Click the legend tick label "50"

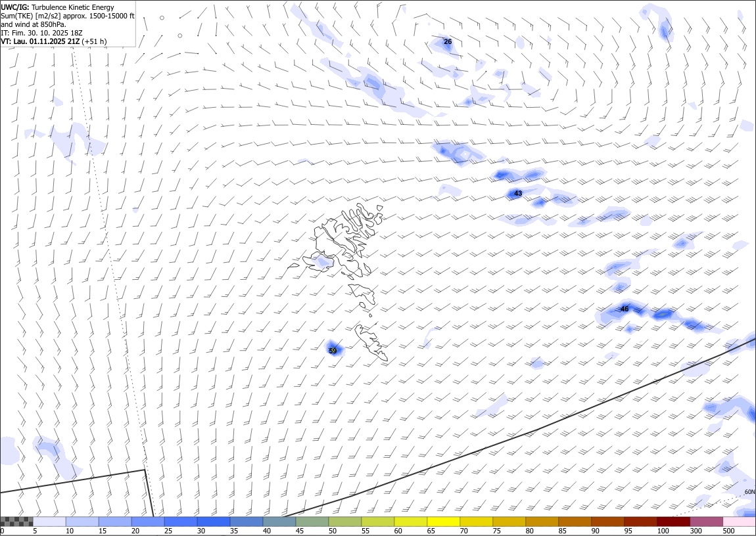(x=332, y=531)
